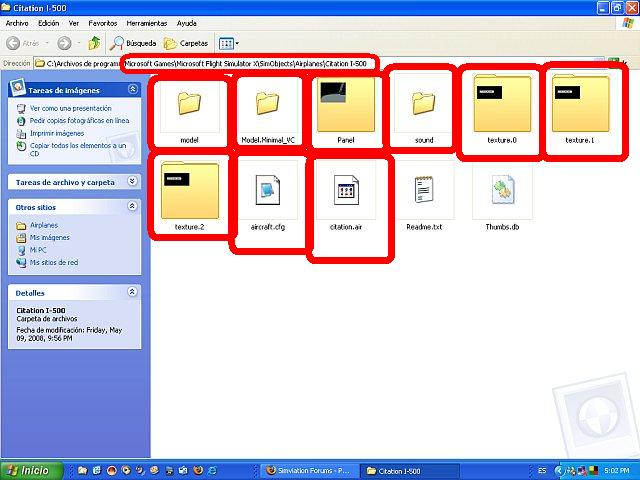Image resolution: width=640 pixels, height=480 pixels.
Task: Click the Inicio start button
Action: point(30,470)
